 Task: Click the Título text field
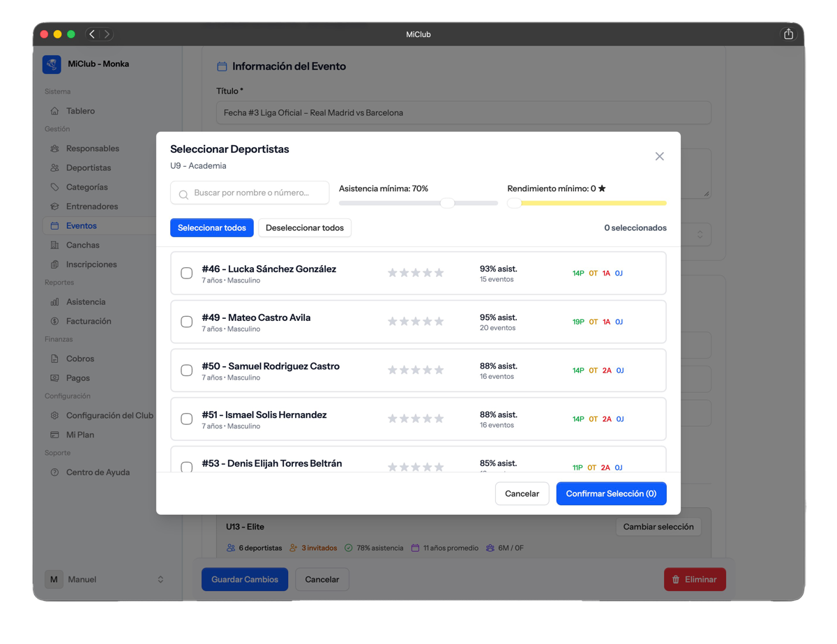click(464, 113)
